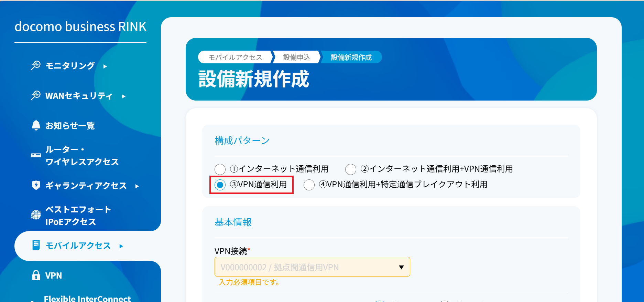The height and width of the screenshot is (302, 644).
Task: Open the VPN接続 dropdown
Action: coord(312,267)
